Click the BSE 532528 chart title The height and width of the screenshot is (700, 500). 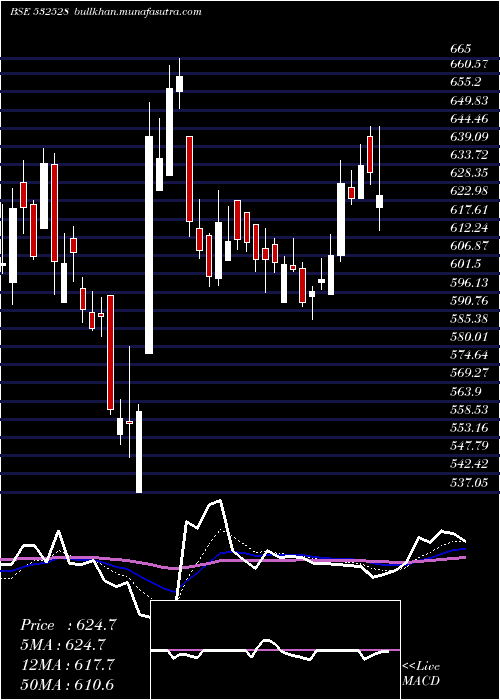click(39, 12)
